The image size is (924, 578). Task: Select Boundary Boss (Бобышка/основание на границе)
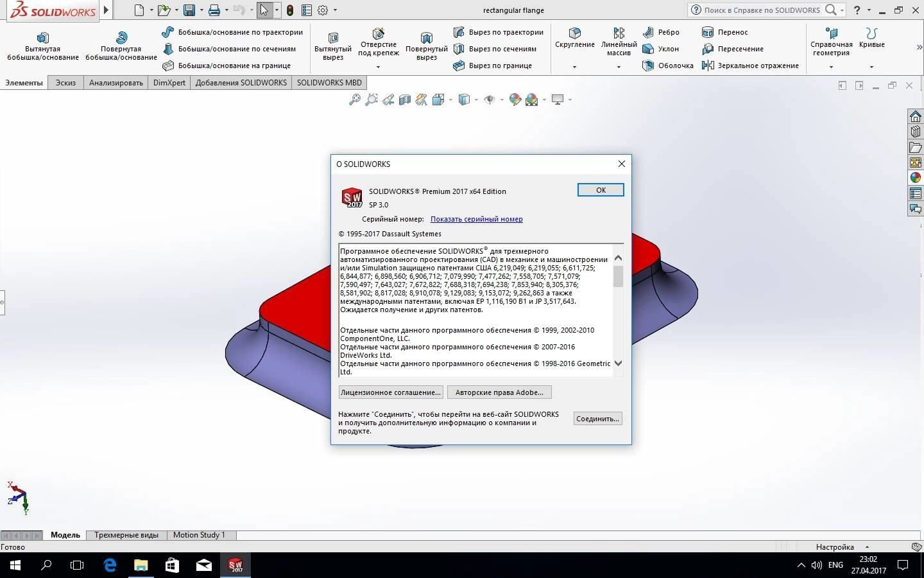(227, 66)
